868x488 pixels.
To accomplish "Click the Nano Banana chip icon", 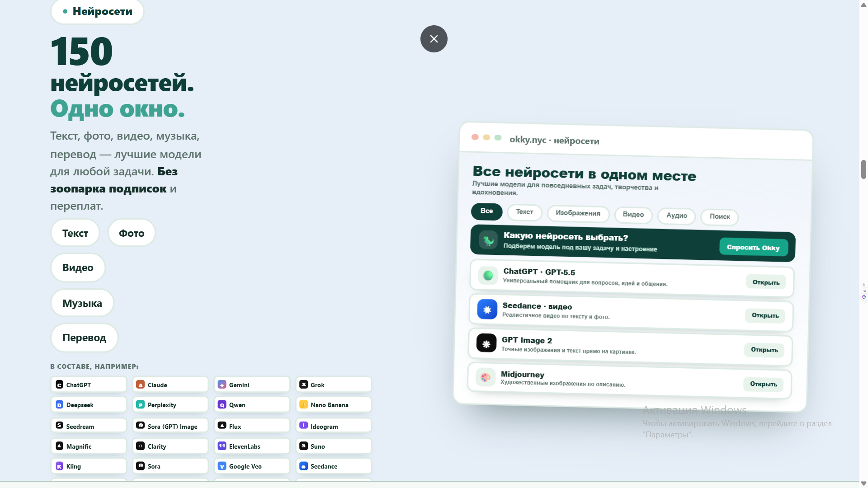I will (304, 404).
